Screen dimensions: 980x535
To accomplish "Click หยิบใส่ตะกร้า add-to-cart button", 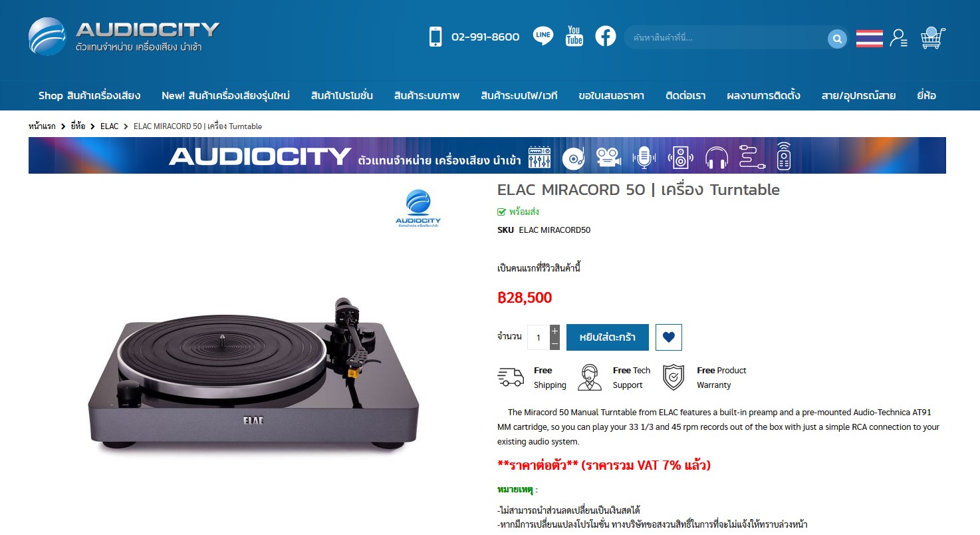I will point(608,337).
